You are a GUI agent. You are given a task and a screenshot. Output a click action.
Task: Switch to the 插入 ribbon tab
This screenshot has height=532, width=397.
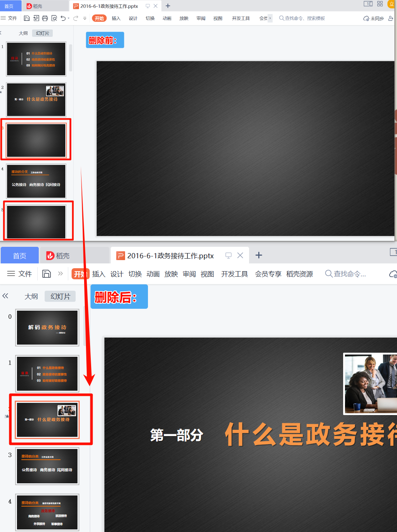click(116, 18)
